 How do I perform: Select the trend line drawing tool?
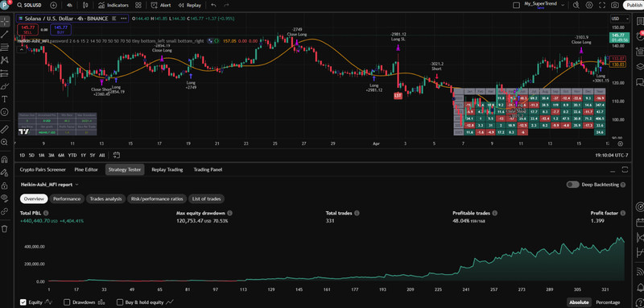click(5, 34)
